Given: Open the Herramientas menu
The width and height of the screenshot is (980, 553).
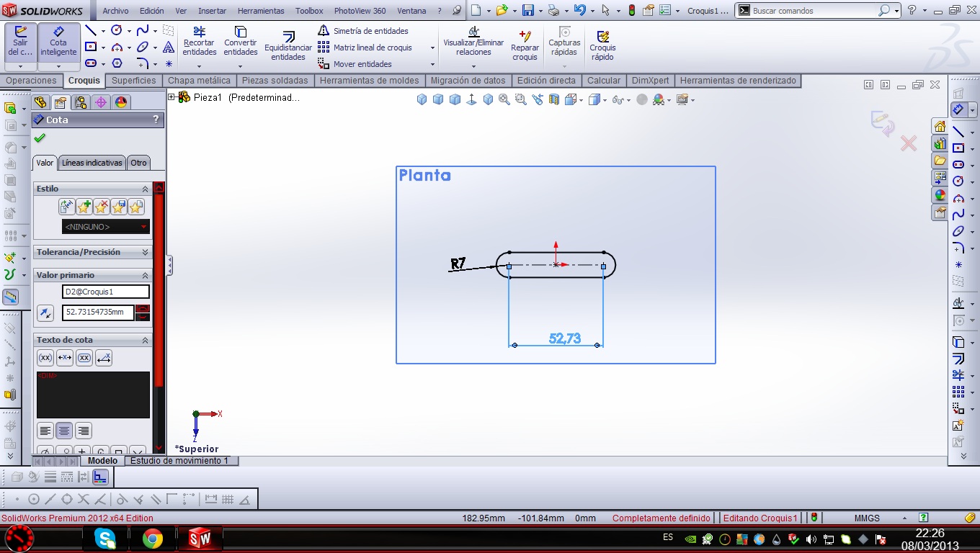Looking at the screenshot, I should pos(261,11).
